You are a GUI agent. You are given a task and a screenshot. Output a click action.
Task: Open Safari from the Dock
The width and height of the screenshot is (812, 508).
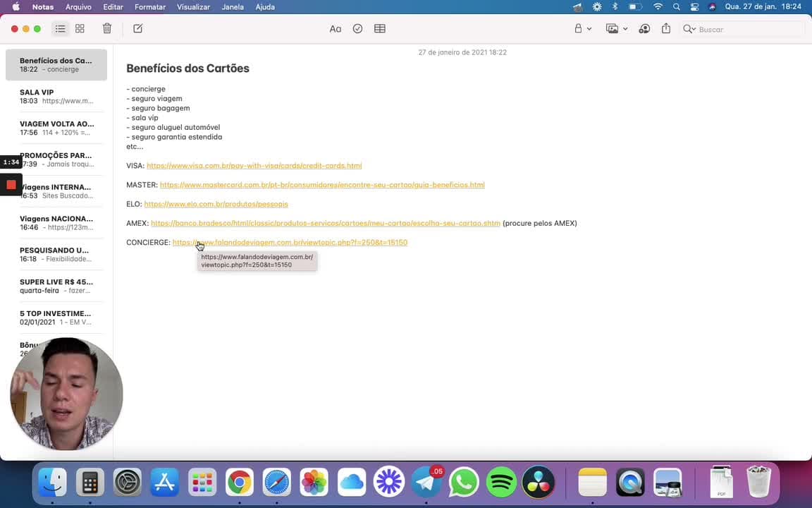(276, 482)
